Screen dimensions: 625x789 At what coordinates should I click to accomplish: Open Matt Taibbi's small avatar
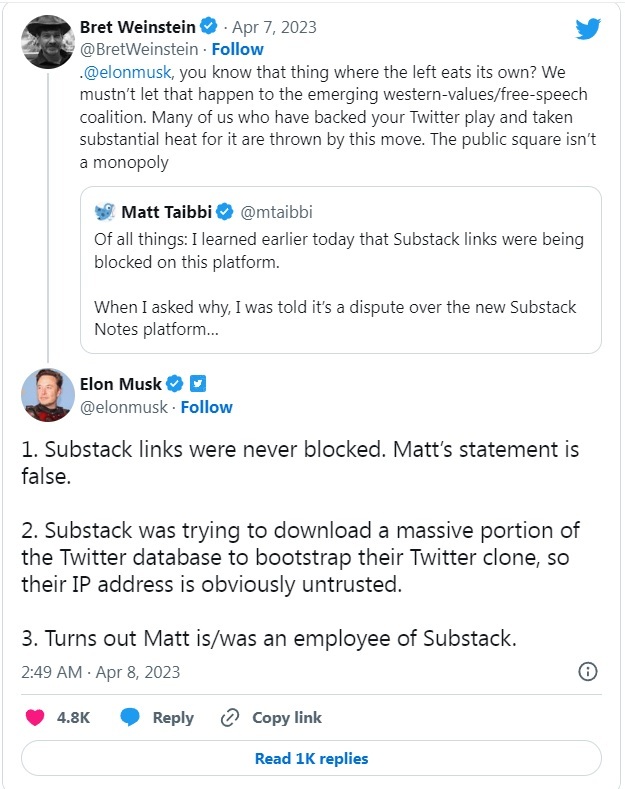point(105,211)
